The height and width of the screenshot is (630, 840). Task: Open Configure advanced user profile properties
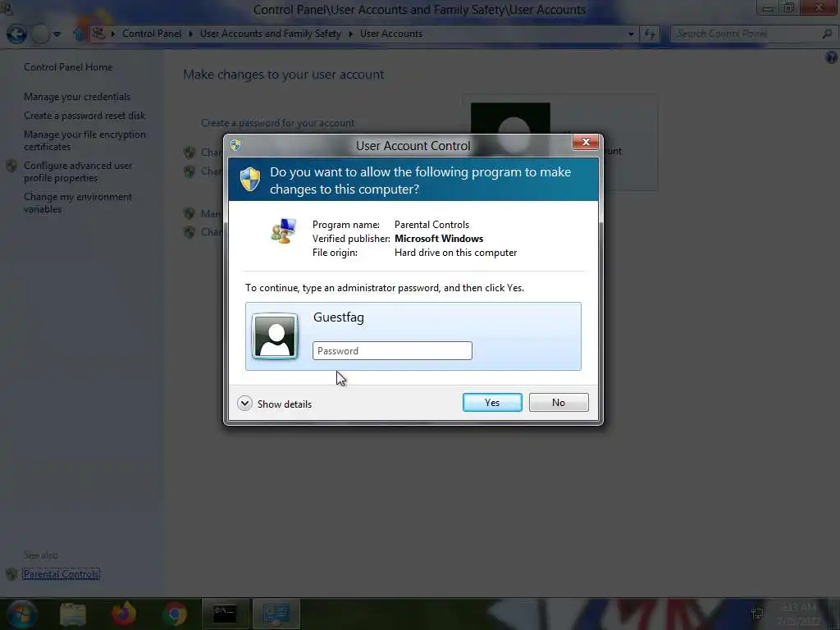(78, 171)
